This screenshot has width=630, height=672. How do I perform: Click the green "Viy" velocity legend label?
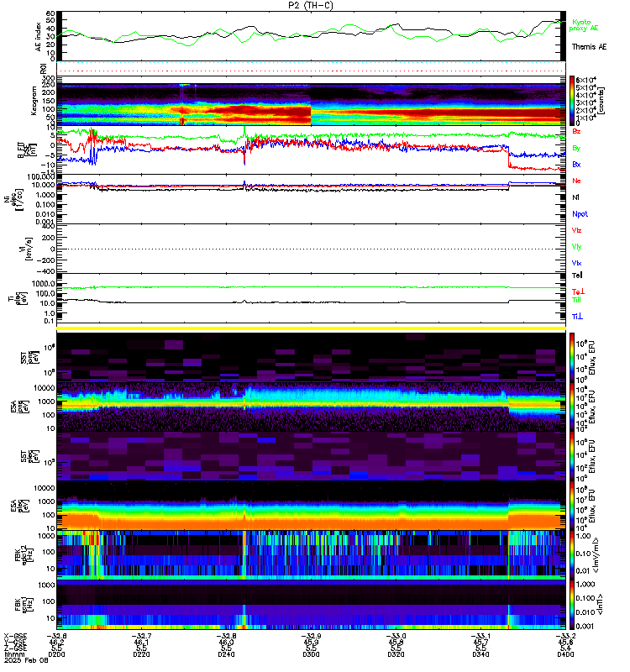pos(576,247)
